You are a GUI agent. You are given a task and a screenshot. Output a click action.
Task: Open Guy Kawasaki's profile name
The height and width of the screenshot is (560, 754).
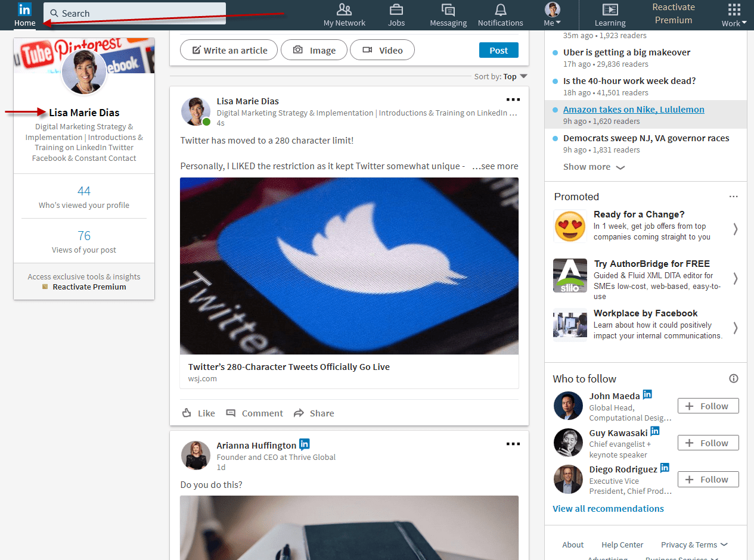click(x=618, y=433)
